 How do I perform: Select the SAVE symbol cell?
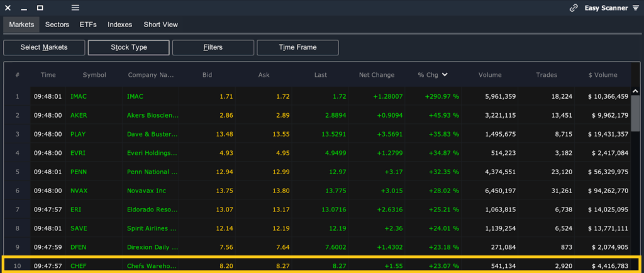point(79,228)
